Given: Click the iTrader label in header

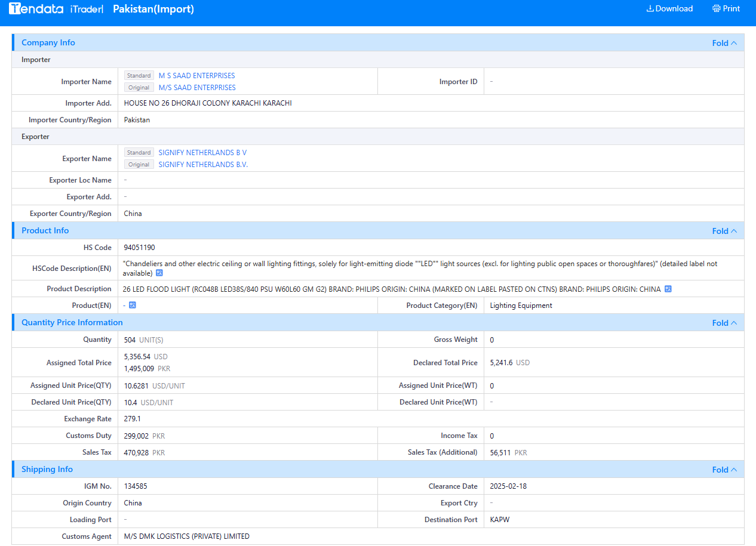Looking at the screenshot, I should pos(87,9).
